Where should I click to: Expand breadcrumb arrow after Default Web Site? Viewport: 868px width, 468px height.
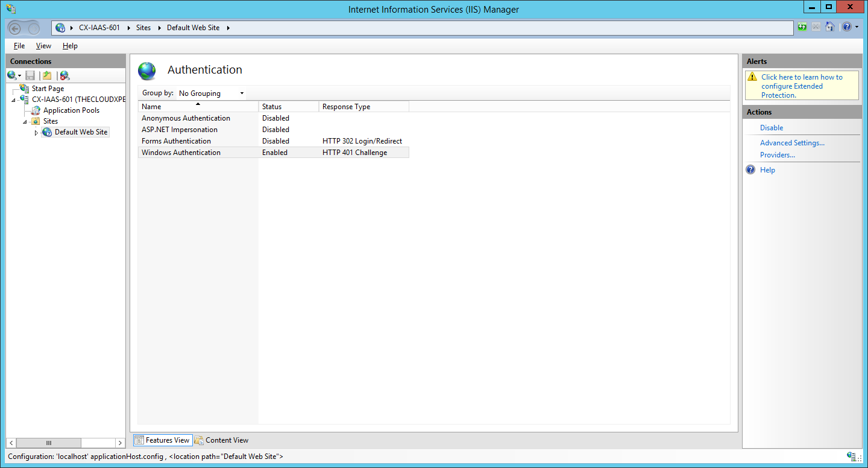coord(228,28)
